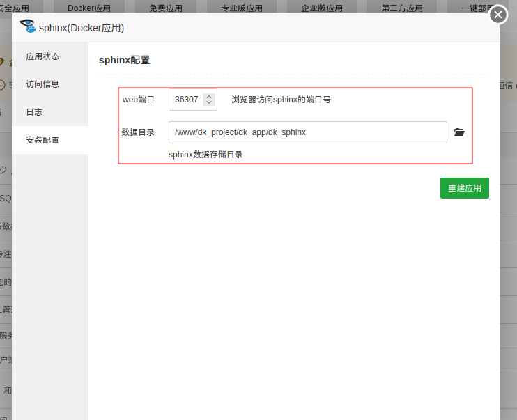Switch to Docker应用 category in background

(89, 8)
